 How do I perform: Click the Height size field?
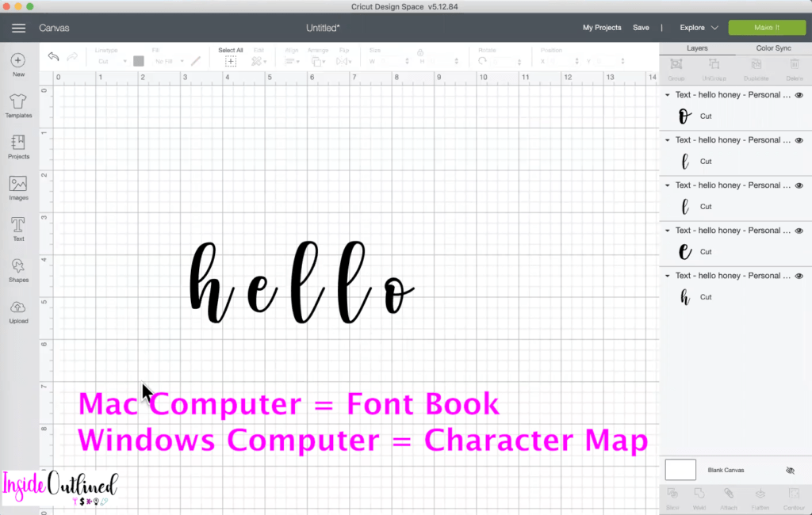tap(442, 62)
